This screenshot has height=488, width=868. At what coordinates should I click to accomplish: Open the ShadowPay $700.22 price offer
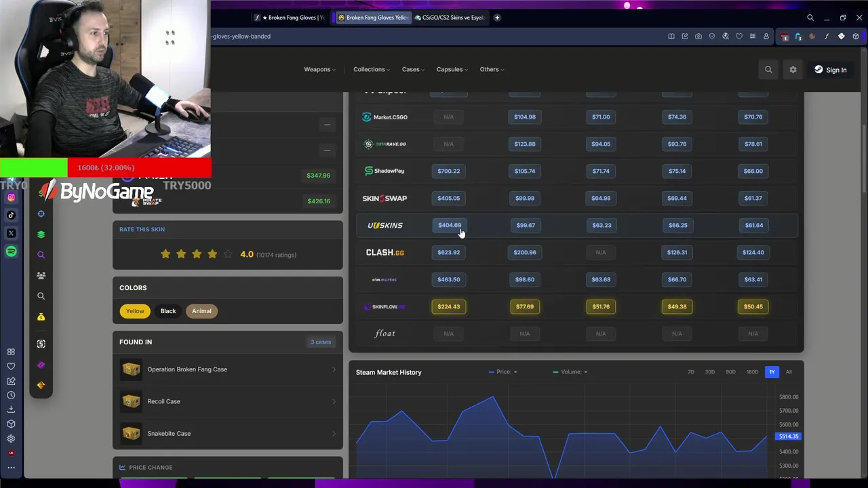449,171
